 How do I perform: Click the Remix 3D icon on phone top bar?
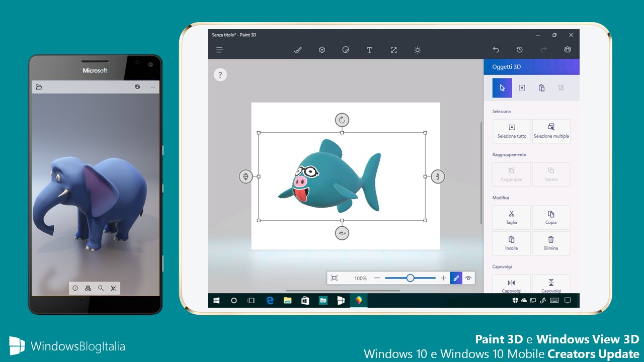tap(137, 87)
